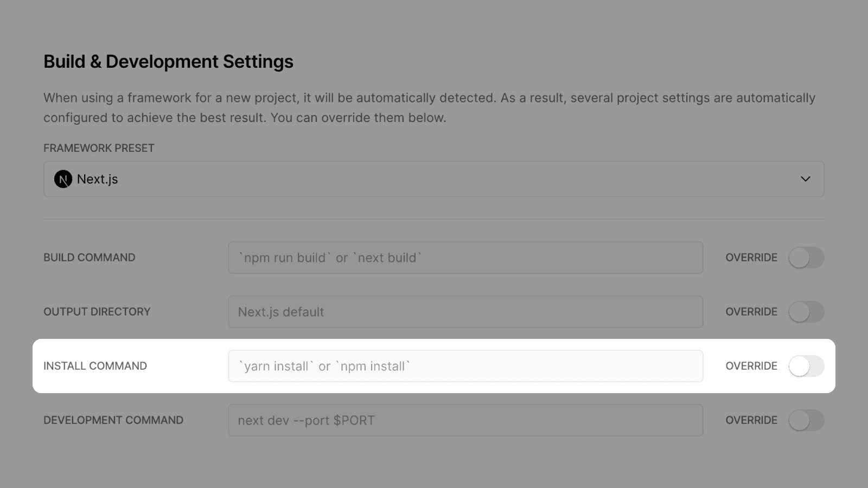Switch on Development Command override
The width and height of the screenshot is (868, 488).
pos(806,420)
